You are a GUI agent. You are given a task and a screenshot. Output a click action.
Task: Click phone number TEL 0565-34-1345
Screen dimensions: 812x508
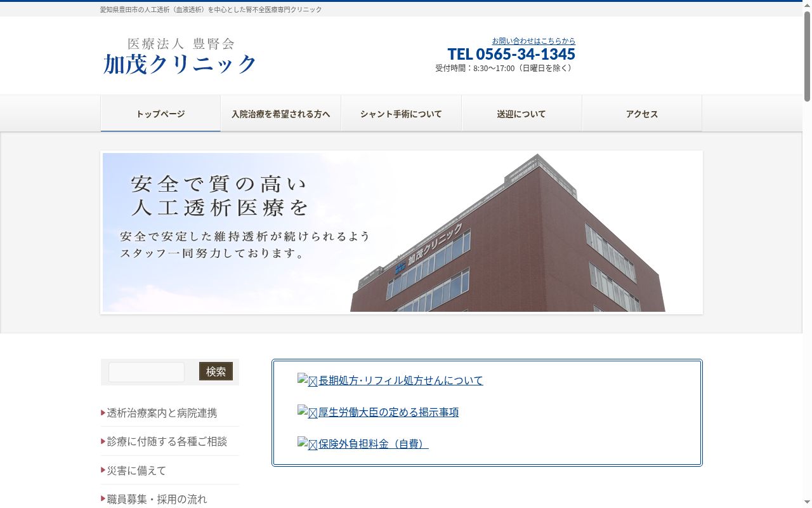(x=511, y=54)
